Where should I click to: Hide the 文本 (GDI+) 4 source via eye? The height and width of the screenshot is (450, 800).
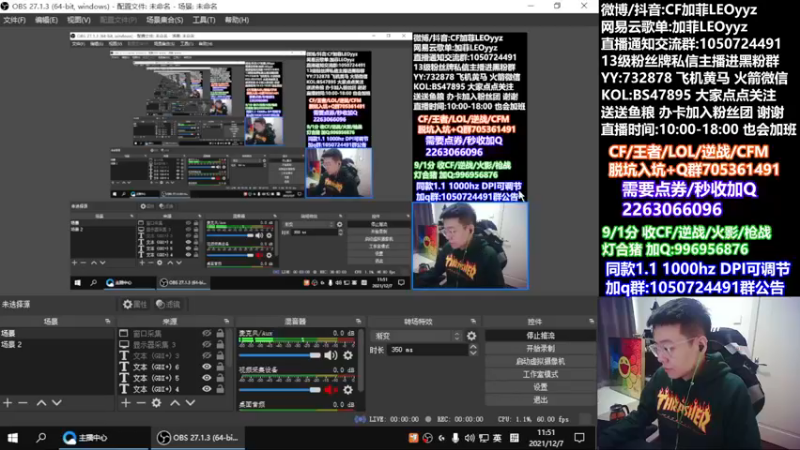point(207,389)
